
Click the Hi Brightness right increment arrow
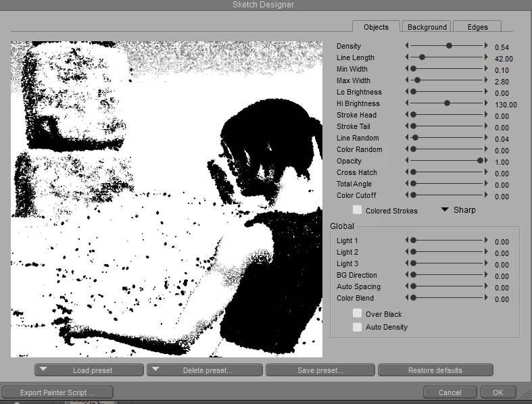point(486,103)
